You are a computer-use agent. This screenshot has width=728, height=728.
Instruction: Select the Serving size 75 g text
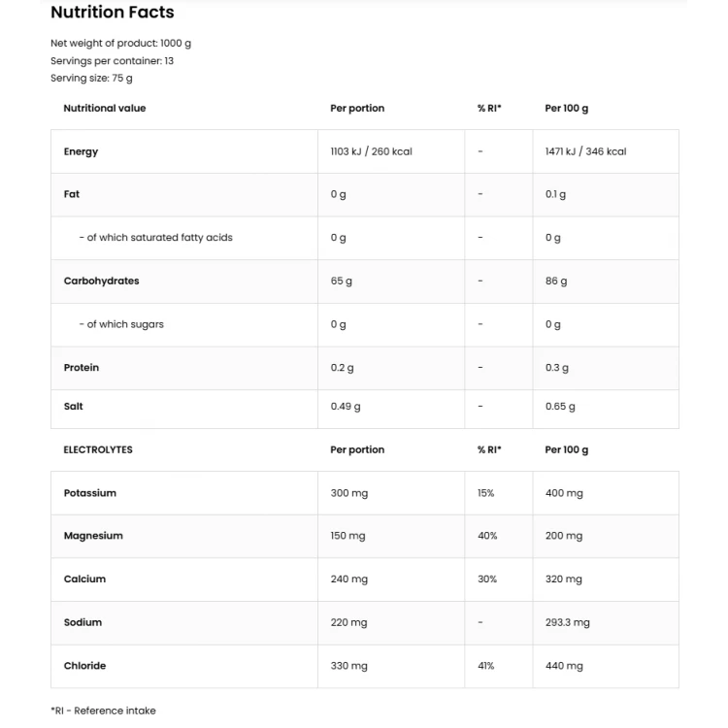pos(91,78)
